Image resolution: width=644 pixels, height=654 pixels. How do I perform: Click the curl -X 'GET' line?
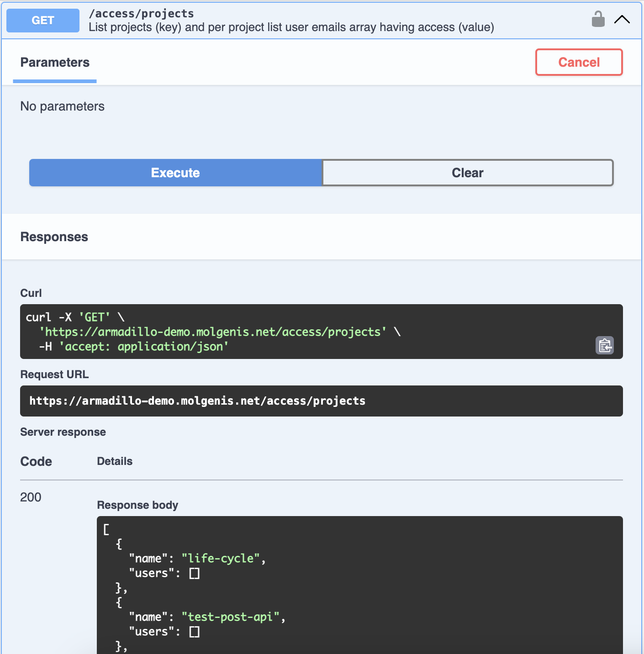tap(75, 317)
